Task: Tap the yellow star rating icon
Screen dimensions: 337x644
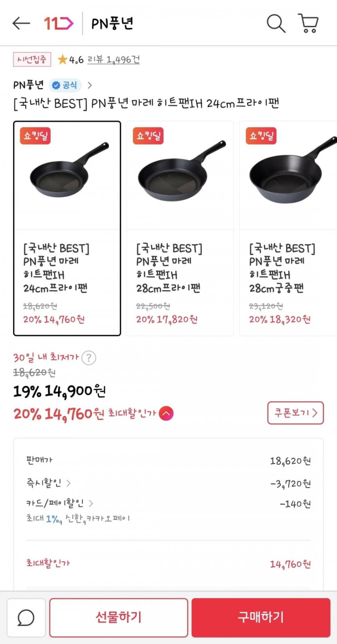Action: [62, 60]
